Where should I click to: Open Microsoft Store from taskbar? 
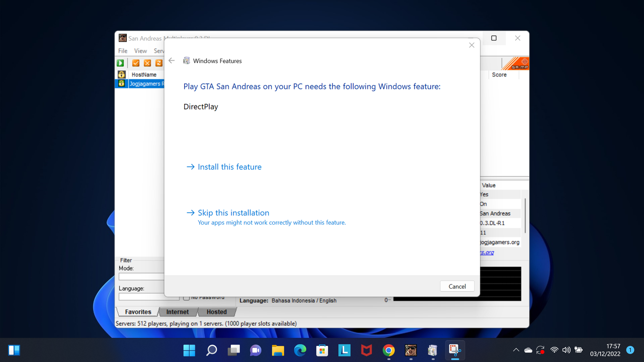(322, 350)
